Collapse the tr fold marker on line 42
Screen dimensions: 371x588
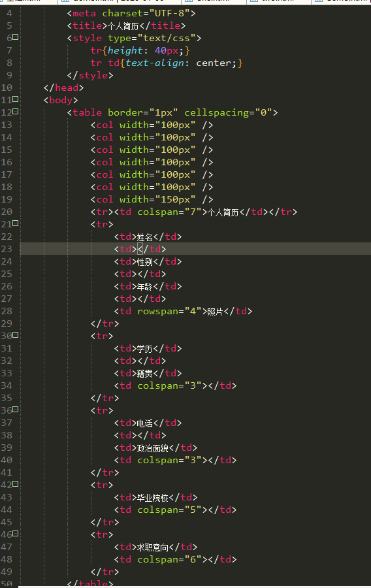16,484
